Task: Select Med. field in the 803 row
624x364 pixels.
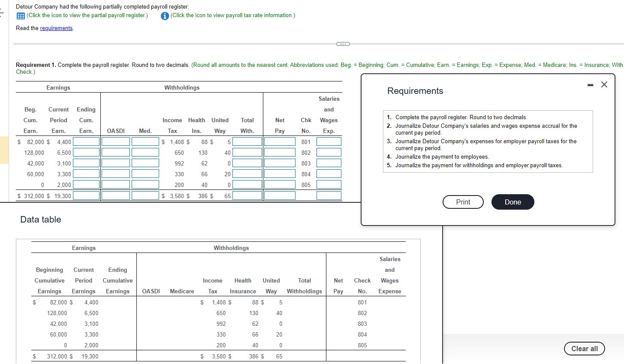Action: pos(145,163)
